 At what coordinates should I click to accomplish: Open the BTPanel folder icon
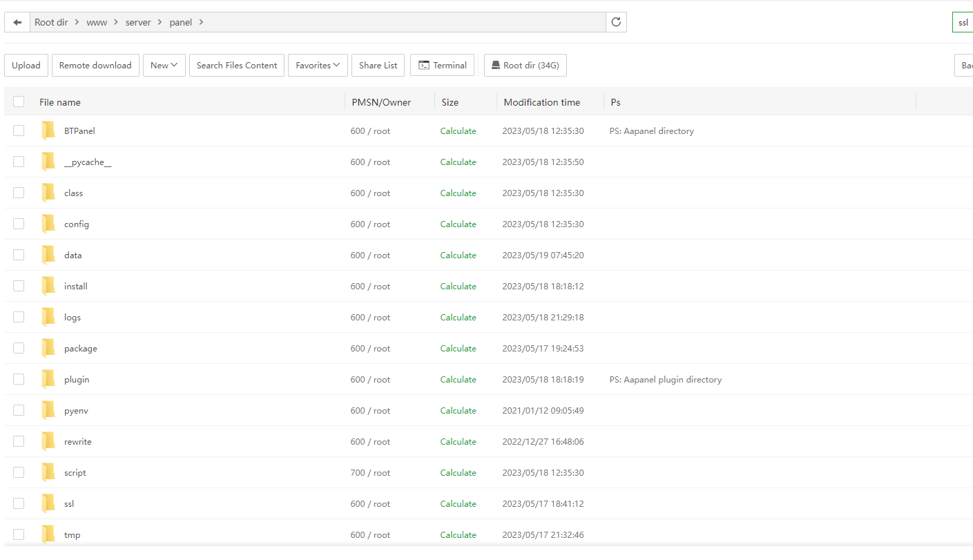[48, 131]
